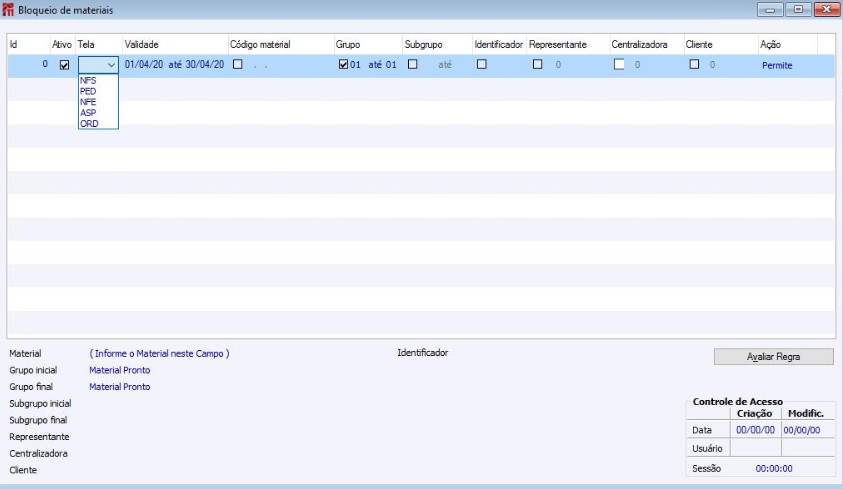Enable the Representante checkbox
843x489 pixels.
point(538,64)
